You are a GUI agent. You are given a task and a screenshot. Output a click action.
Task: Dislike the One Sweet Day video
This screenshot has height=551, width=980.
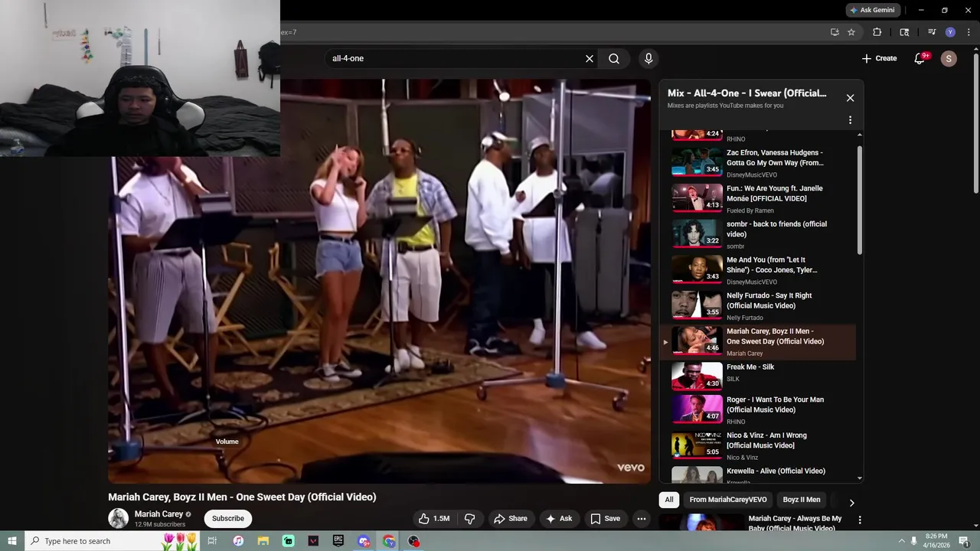(470, 519)
